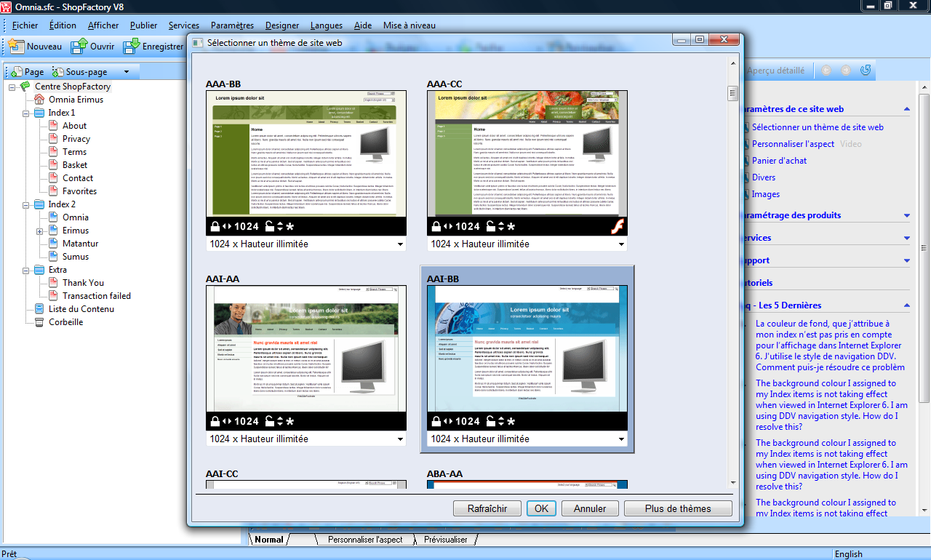Screen dimensions: 931x560
Task: Open the Paramètres menu
Action: (x=232, y=25)
